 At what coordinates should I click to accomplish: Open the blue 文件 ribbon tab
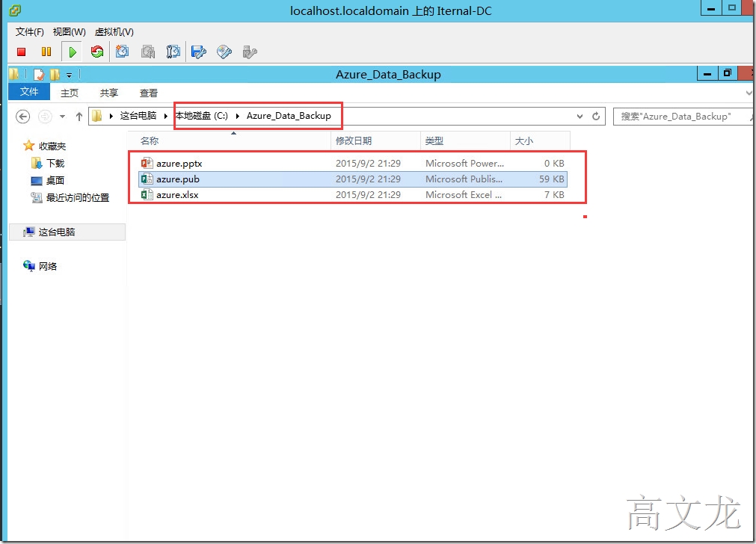coord(29,92)
